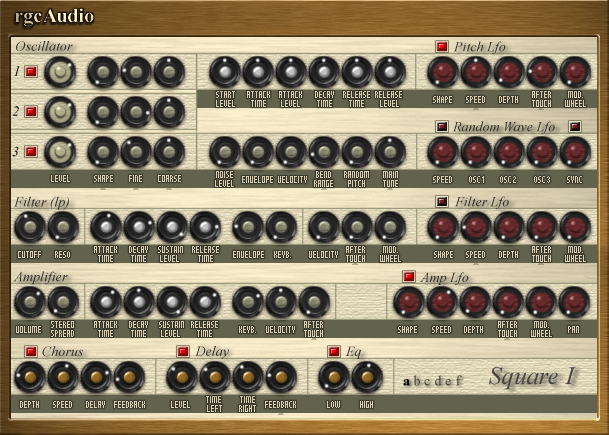This screenshot has height=435, width=609.
Task: Toggle the Delay effect button
Action: click(183, 351)
